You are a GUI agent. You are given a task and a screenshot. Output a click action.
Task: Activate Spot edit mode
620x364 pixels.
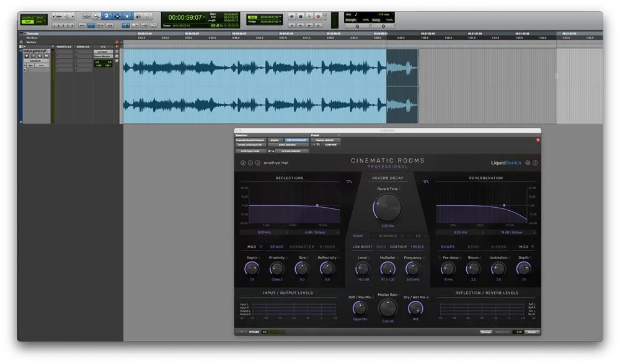point(40,17)
